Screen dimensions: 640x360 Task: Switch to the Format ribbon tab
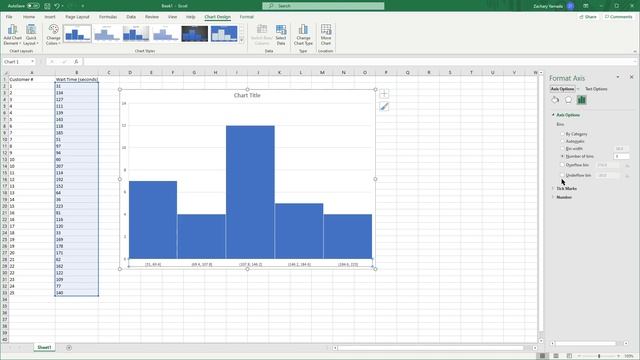247,17
